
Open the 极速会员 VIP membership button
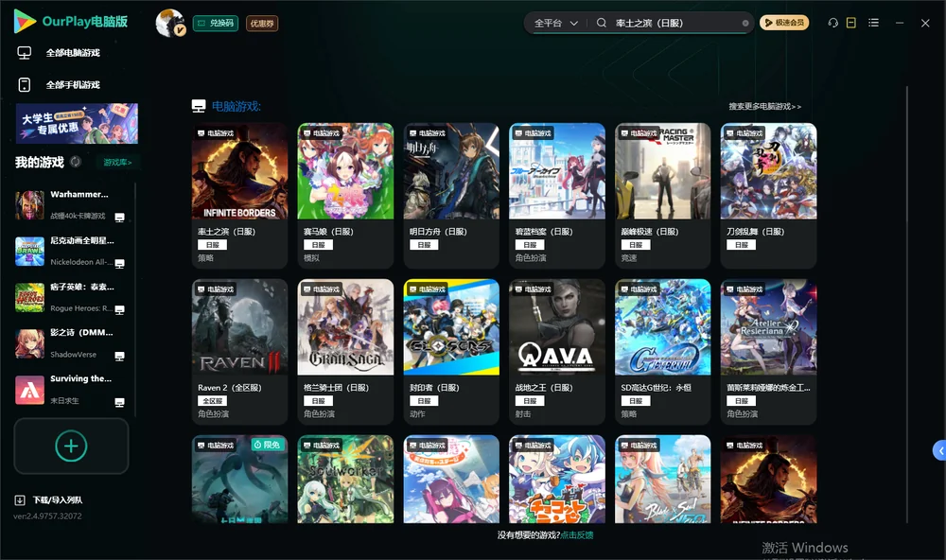click(783, 23)
